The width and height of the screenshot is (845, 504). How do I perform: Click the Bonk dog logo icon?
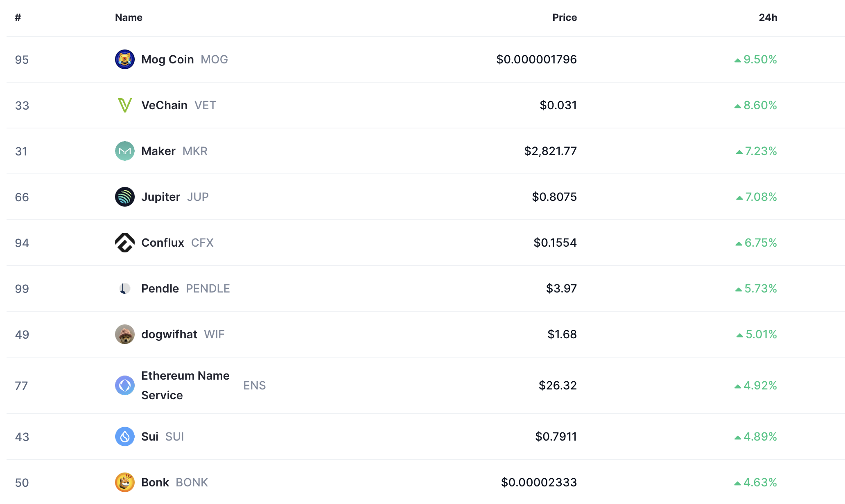[125, 482]
